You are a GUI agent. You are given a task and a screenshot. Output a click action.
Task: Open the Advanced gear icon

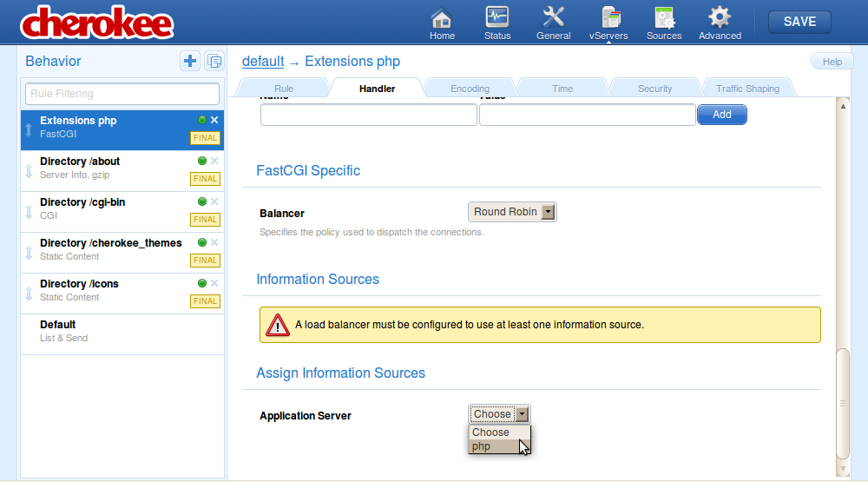point(720,23)
